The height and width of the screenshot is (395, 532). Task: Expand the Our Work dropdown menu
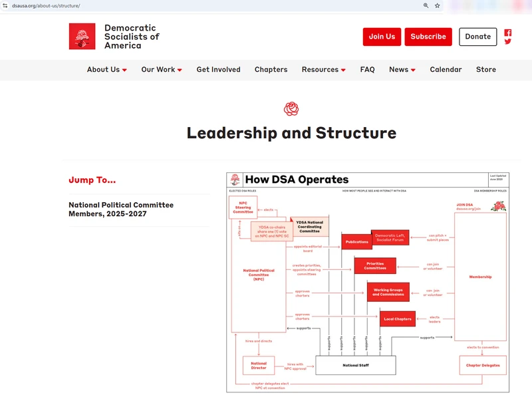[x=161, y=70]
